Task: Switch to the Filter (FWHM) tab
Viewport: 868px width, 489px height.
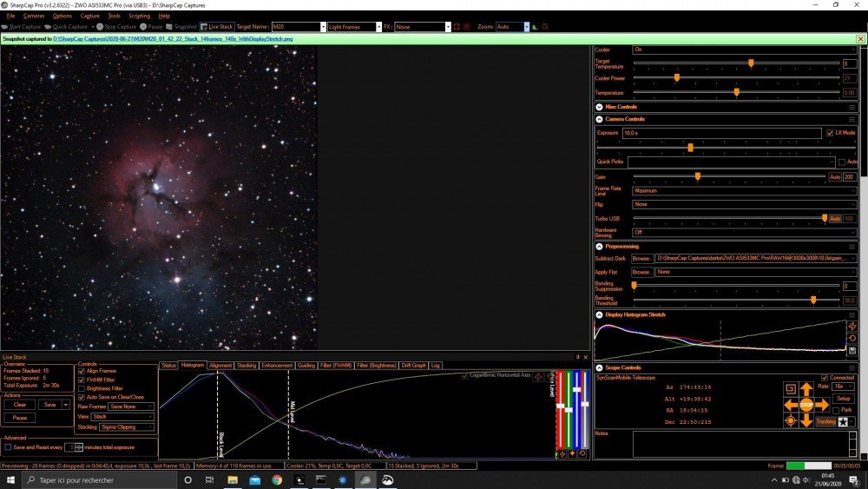Action: 335,366
